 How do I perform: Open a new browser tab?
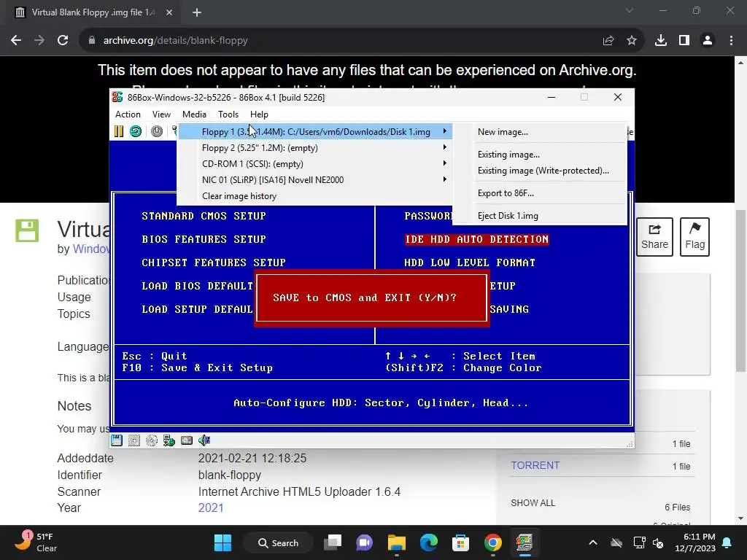point(197,12)
